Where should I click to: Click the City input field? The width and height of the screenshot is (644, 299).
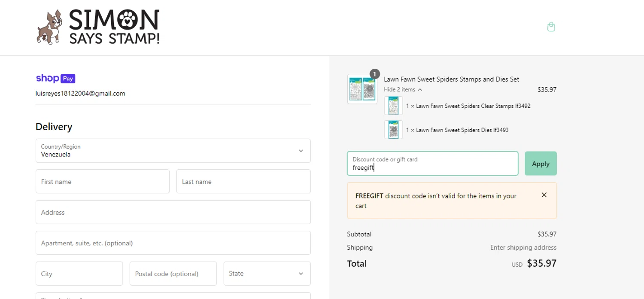click(x=79, y=274)
